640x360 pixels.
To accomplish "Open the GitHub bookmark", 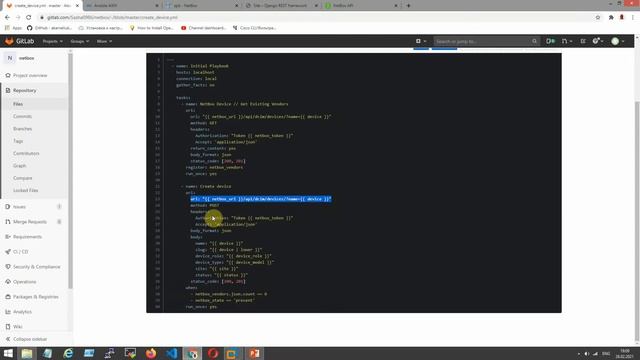I will [x=49, y=28].
